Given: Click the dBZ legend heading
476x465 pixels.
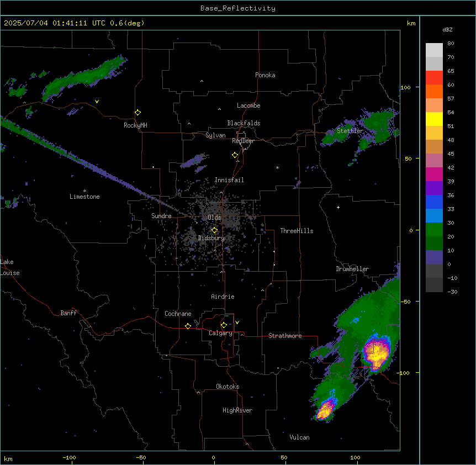Looking at the screenshot, I should click(x=447, y=29).
